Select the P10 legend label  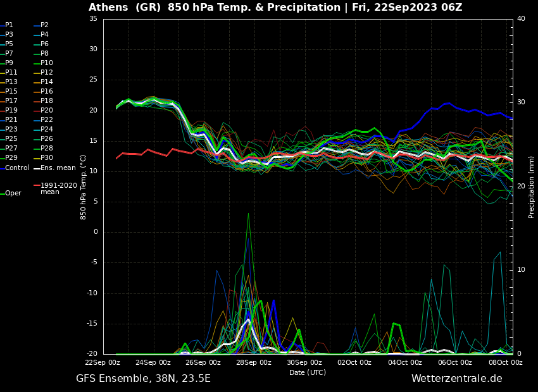click(47, 63)
